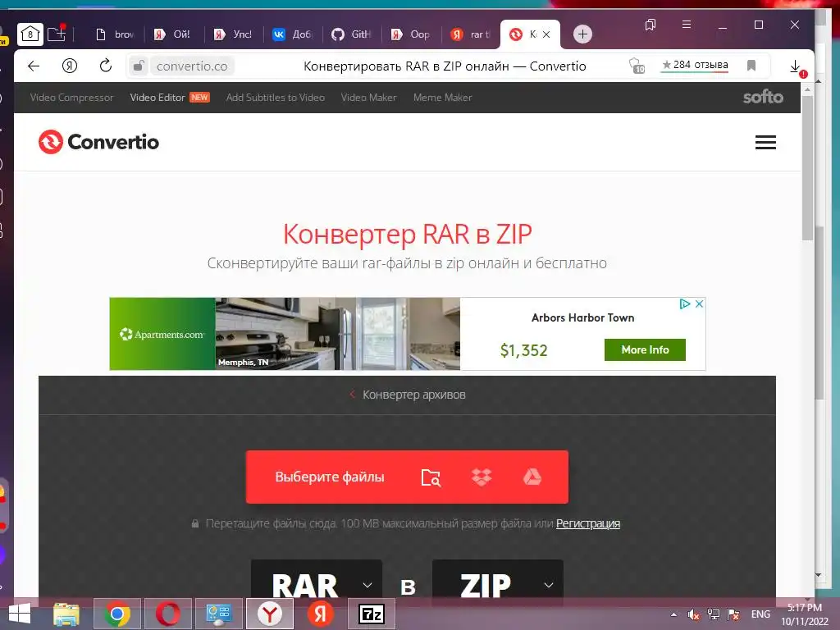The width and height of the screenshot is (840, 630).
Task: Open the taskbar clock 5:17 PM
Action: 805,614
